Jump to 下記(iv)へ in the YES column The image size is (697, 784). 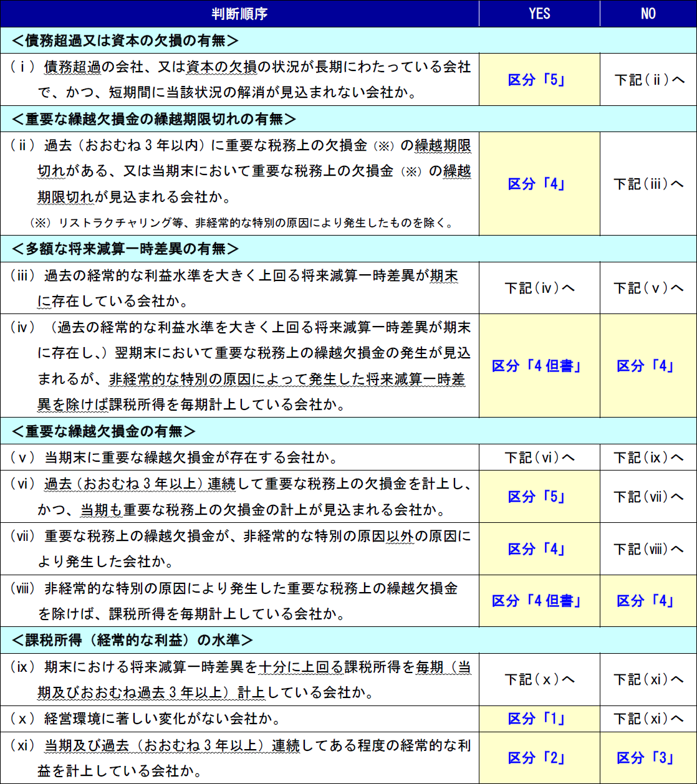[539, 288]
